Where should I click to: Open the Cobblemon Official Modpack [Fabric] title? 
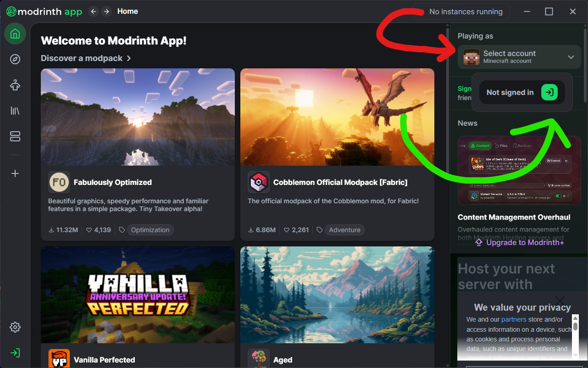[x=340, y=182]
